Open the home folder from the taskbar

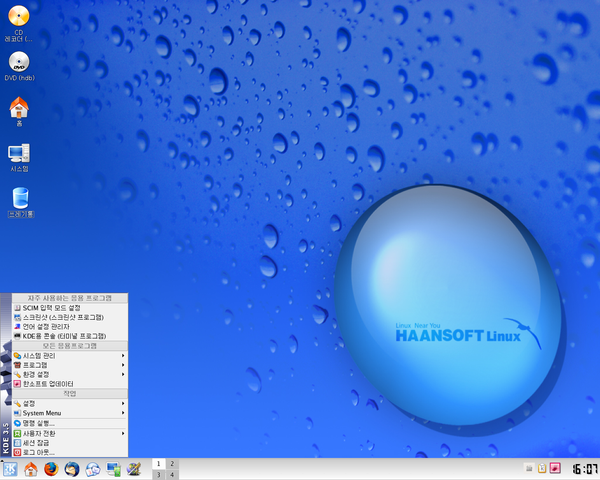click(31, 469)
